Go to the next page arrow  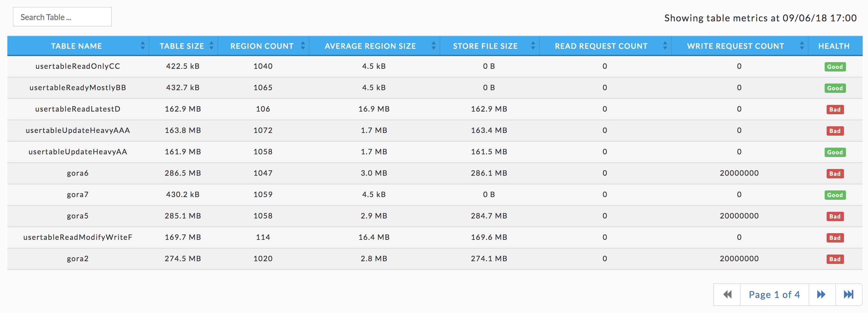pyautogui.click(x=822, y=294)
